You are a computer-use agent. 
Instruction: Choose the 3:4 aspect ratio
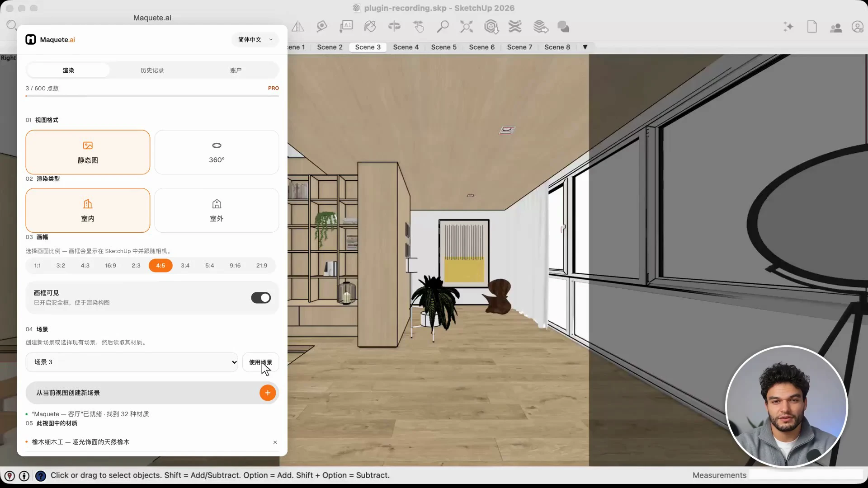click(x=185, y=266)
